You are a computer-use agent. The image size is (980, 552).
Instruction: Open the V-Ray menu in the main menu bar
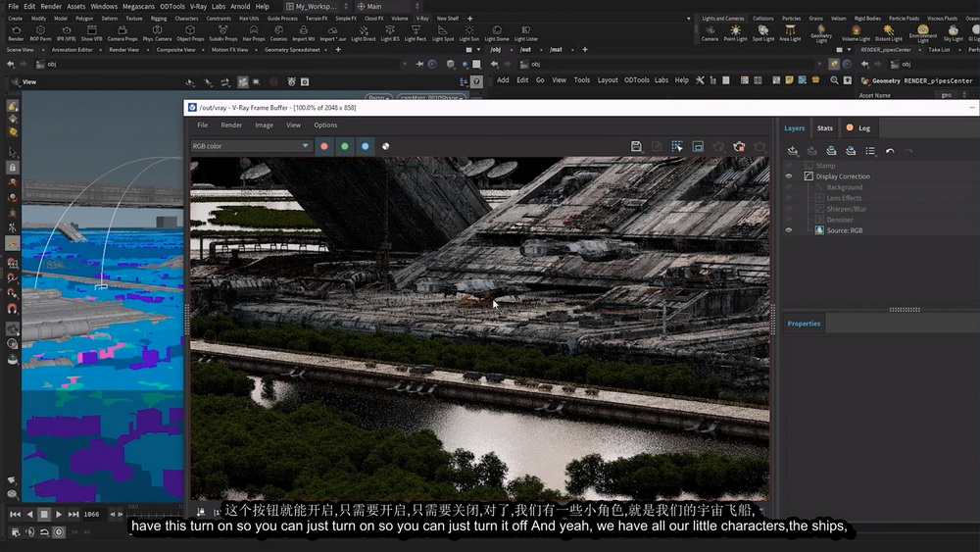pyautogui.click(x=198, y=6)
